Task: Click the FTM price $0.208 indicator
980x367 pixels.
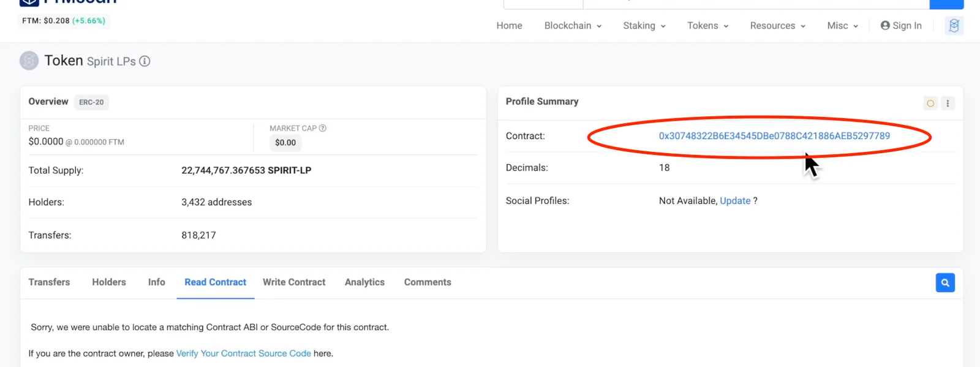Action: coord(64,21)
